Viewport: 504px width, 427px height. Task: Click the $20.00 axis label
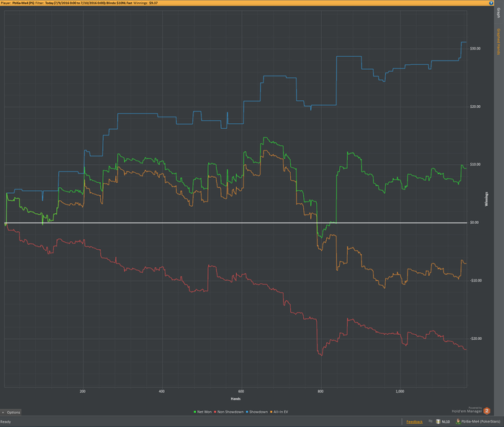click(475, 107)
